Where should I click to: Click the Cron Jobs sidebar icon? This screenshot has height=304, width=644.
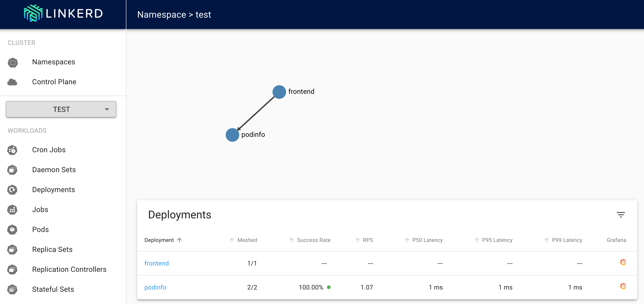pyautogui.click(x=12, y=150)
